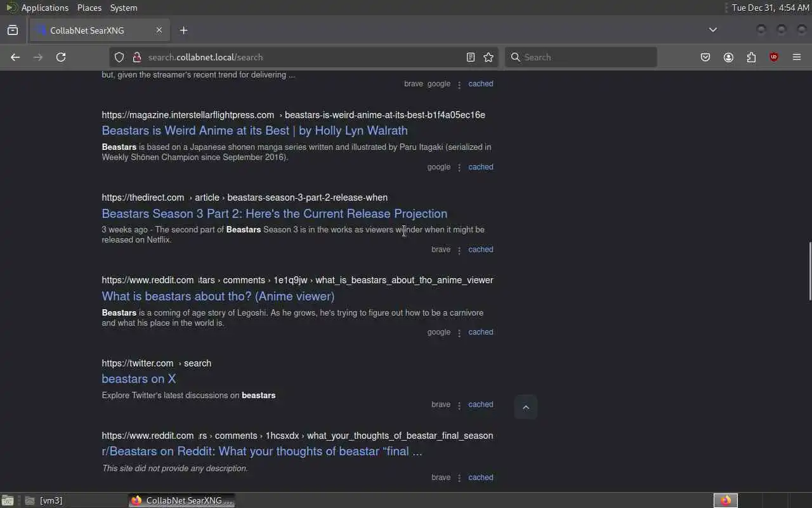Screen dimensions: 812x508
Task: Click the Applications menu logo icon
Action: 11,8
